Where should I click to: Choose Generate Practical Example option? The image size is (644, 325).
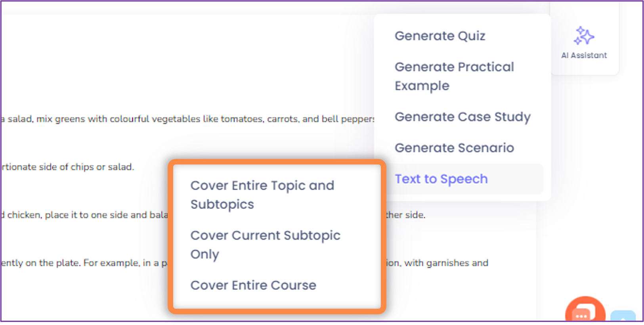coord(454,76)
